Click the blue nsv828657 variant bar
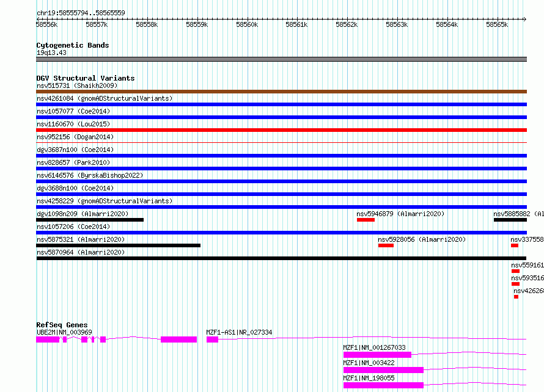544x392 pixels. pyautogui.click(x=281, y=169)
